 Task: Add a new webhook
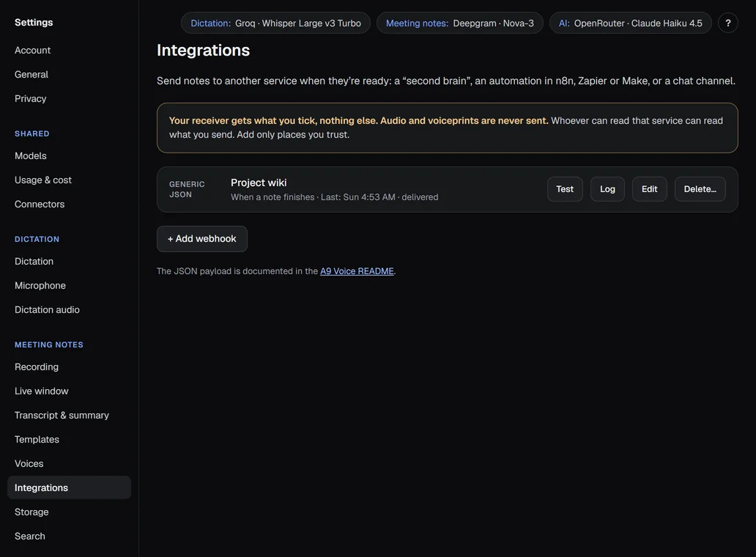202,239
